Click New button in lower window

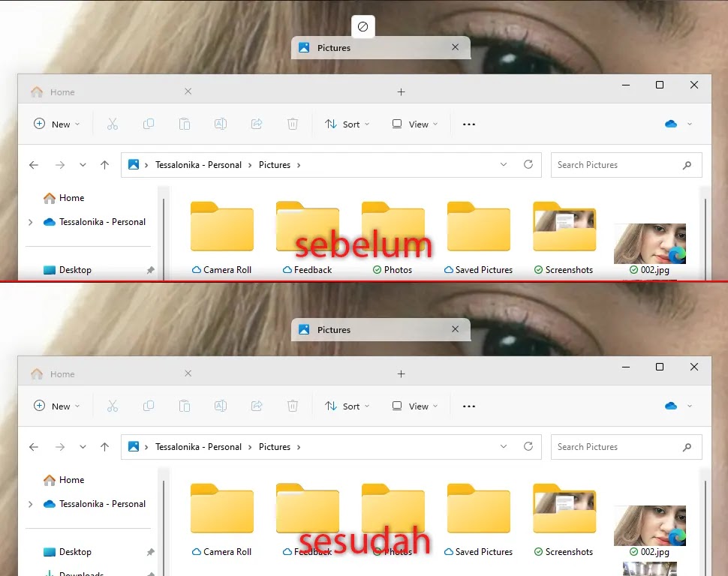(56, 406)
